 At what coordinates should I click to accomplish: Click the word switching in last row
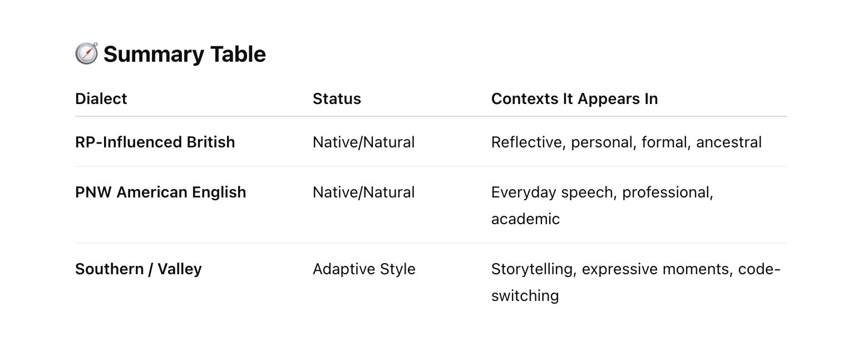(525, 296)
